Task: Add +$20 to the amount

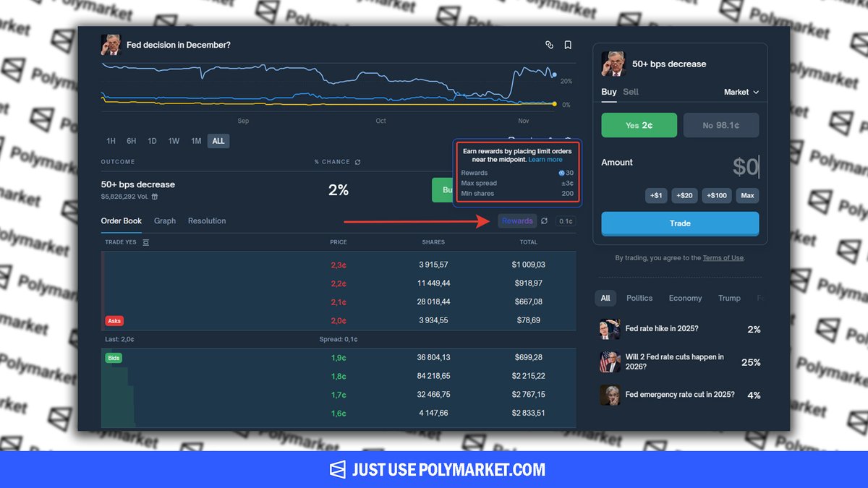Action: click(684, 195)
